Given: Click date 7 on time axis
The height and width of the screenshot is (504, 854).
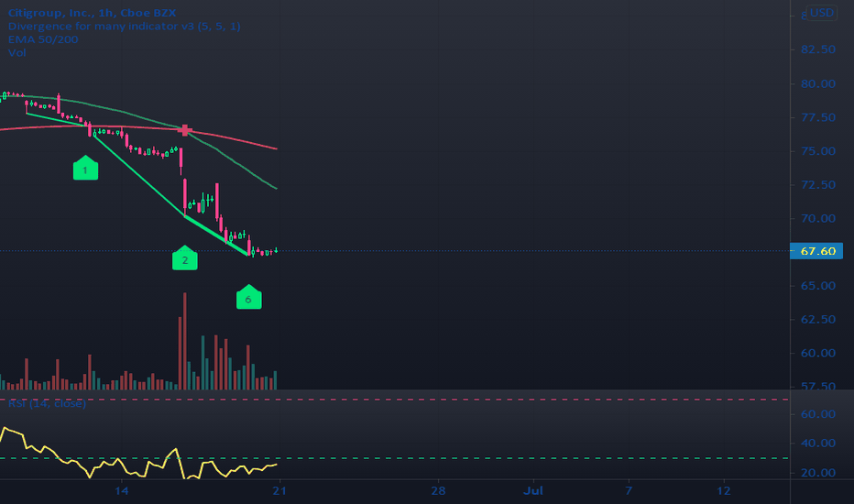Looking at the screenshot, I should click(x=629, y=491).
